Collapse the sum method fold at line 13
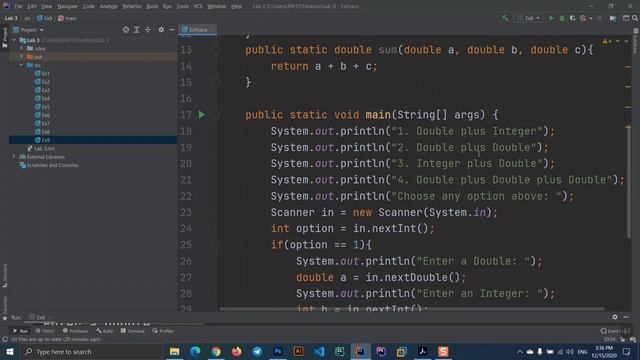 (x=216, y=50)
